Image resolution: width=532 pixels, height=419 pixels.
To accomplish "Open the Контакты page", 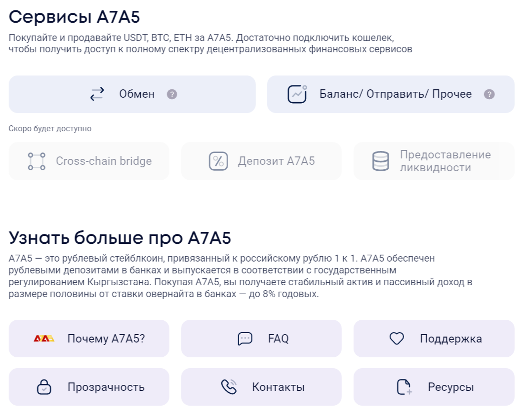I will click(x=278, y=387).
